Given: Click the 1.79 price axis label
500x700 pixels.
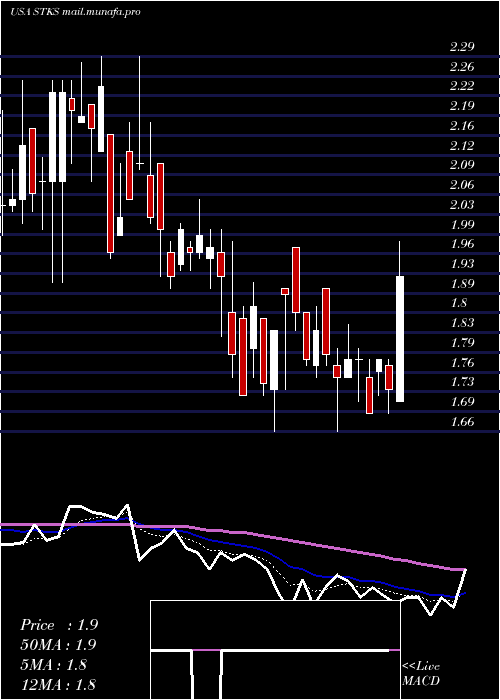Looking at the screenshot, I should click(x=462, y=342).
